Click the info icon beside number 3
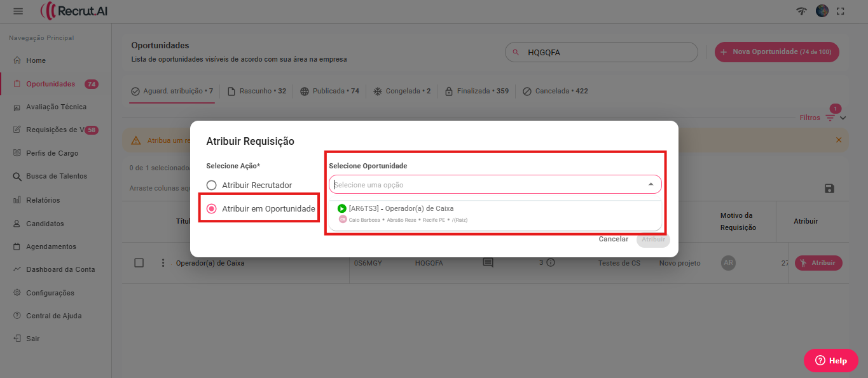The height and width of the screenshot is (378, 868). tap(551, 262)
